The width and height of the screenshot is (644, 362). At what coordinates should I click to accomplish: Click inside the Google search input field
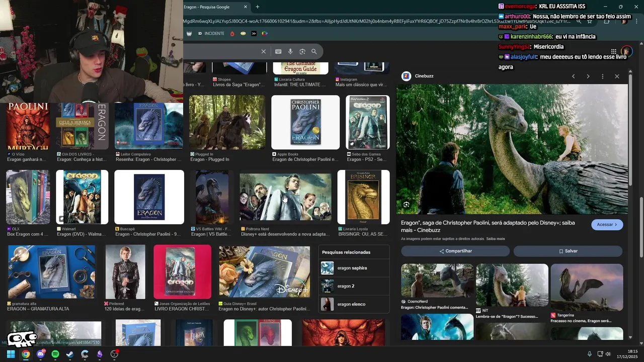[x=221, y=51]
